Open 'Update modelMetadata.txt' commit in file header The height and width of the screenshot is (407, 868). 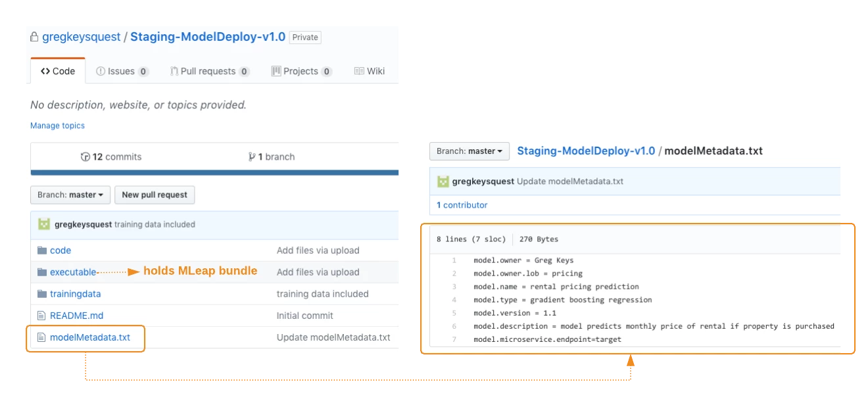570,181
